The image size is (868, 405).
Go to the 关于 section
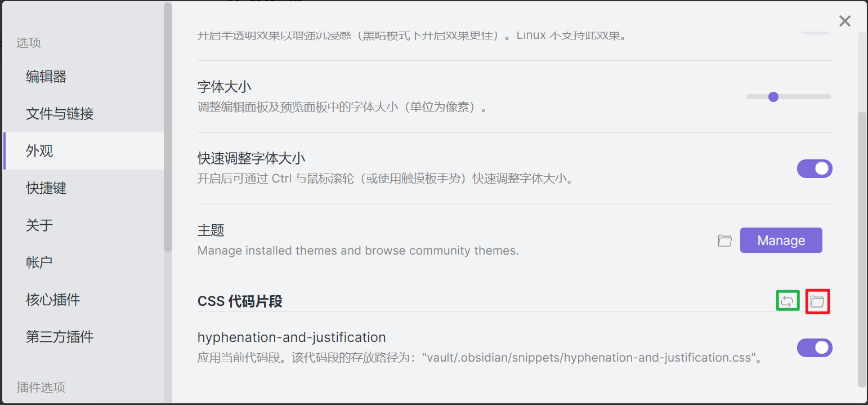(x=39, y=225)
